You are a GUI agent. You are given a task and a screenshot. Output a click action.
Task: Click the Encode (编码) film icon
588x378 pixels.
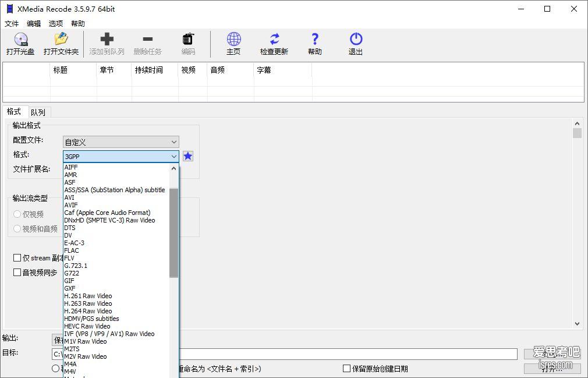click(188, 40)
